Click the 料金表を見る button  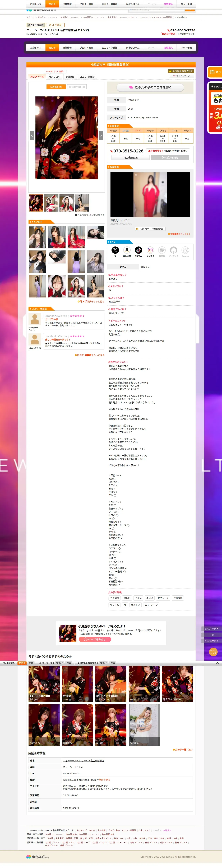(x=131, y=158)
